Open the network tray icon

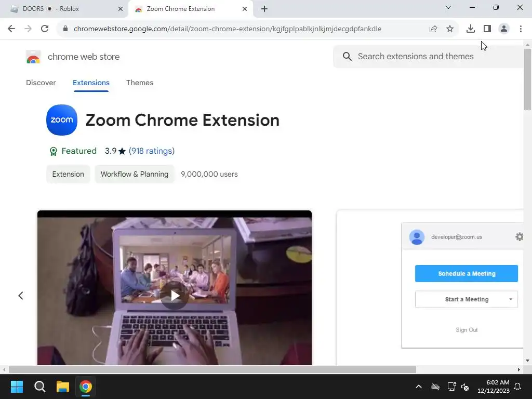[451, 387]
